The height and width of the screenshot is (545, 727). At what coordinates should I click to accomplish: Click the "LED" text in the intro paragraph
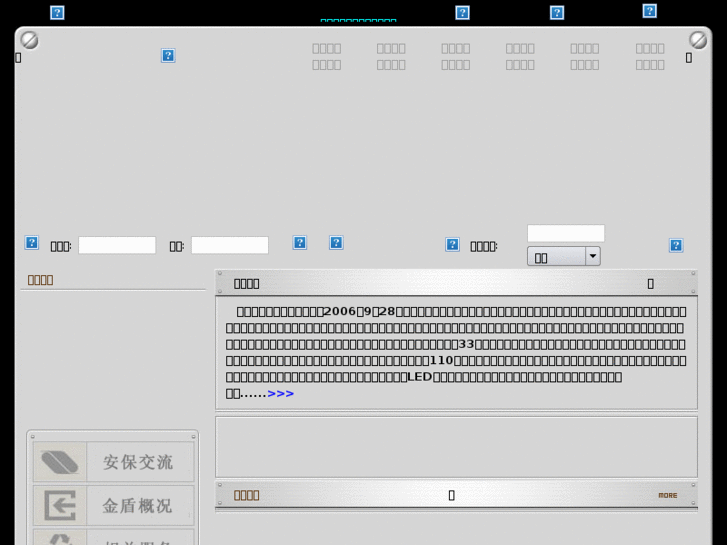420,377
